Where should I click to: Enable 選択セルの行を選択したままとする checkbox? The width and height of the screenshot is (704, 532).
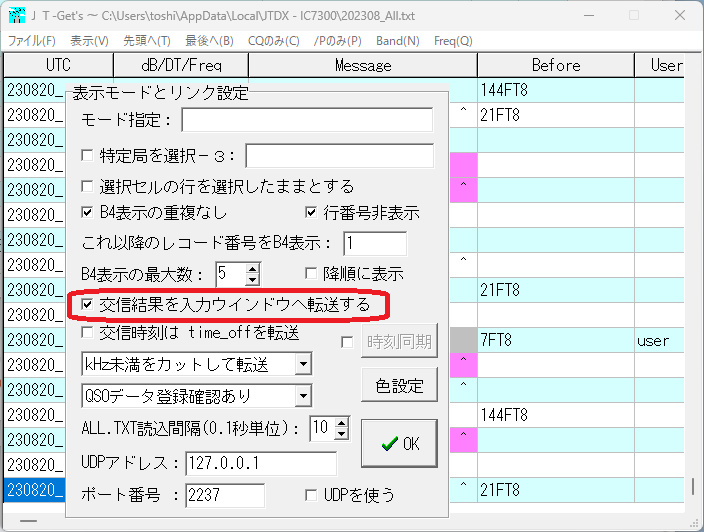click(x=87, y=185)
